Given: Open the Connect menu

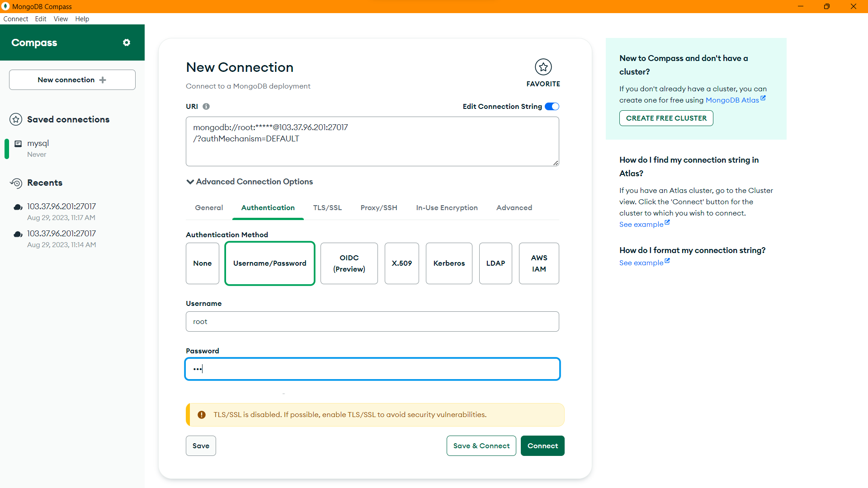Looking at the screenshot, I should pos(16,19).
